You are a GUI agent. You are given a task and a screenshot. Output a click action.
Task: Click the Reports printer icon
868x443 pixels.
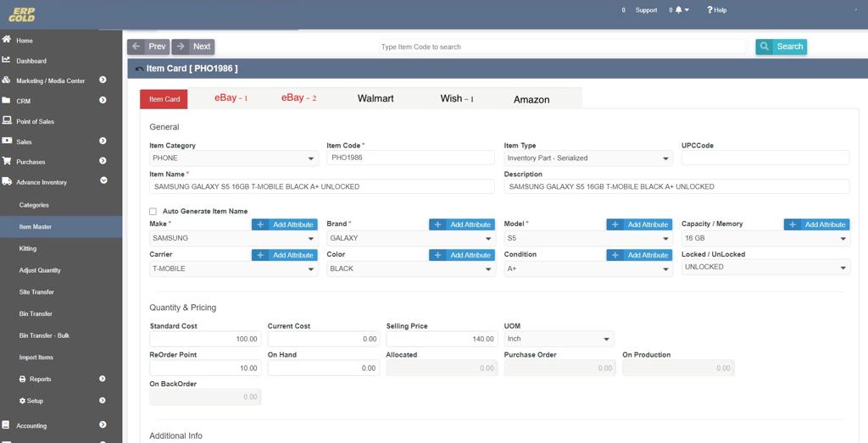(x=22, y=379)
